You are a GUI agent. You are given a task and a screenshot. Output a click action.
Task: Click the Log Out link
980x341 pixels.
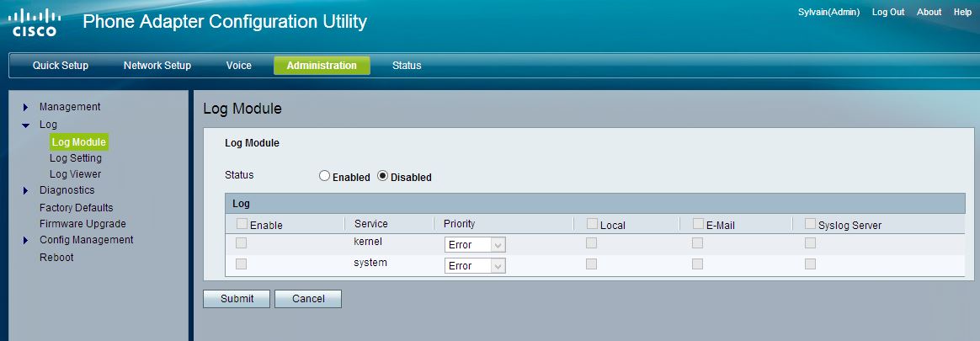coord(888,13)
